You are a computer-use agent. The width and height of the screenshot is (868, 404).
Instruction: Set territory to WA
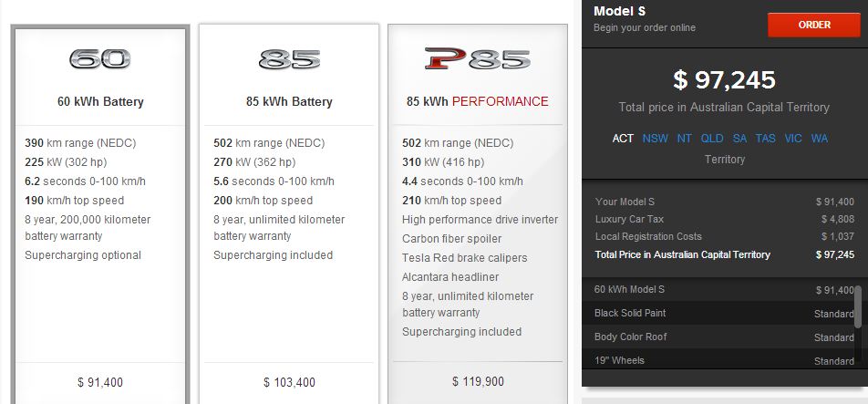(820, 139)
